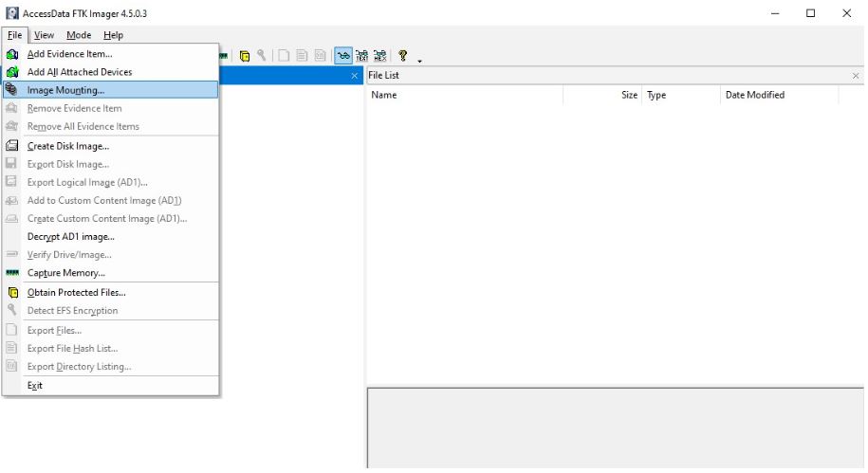Maximize the FTK Imager window
This screenshot has height=473, width=868.
coord(810,13)
